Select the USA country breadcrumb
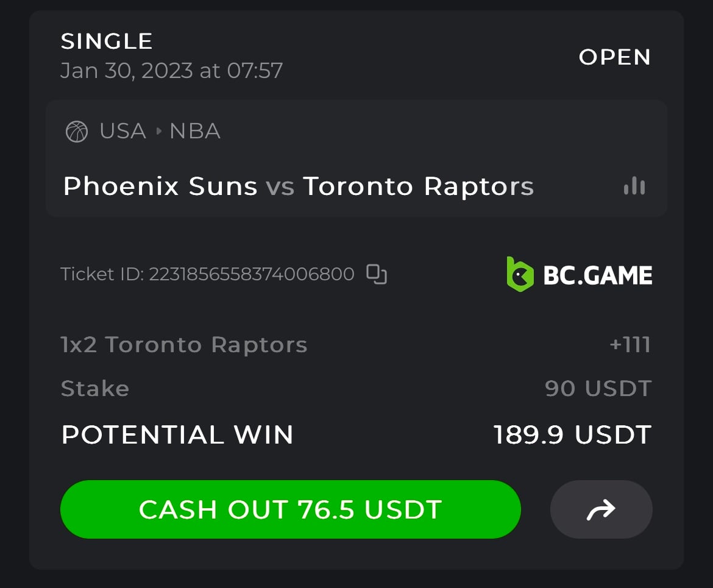Screen dimensions: 713x588 [x=123, y=131]
